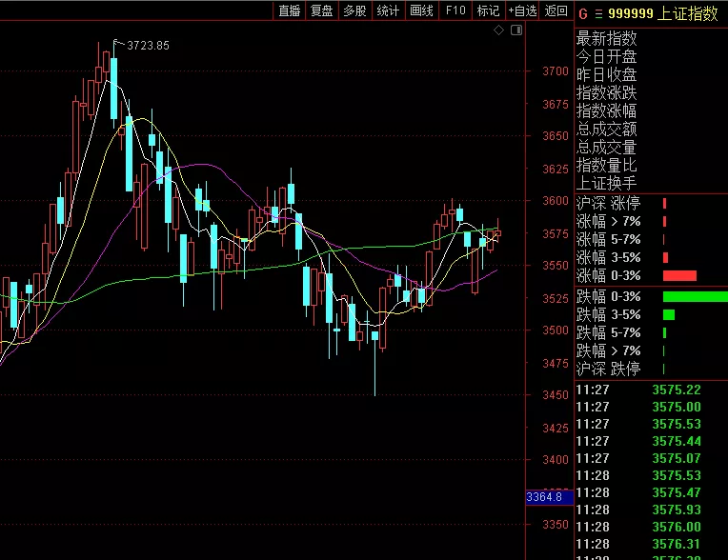Click the 3700 price axis label
The image size is (728, 560).
(556, 71)
